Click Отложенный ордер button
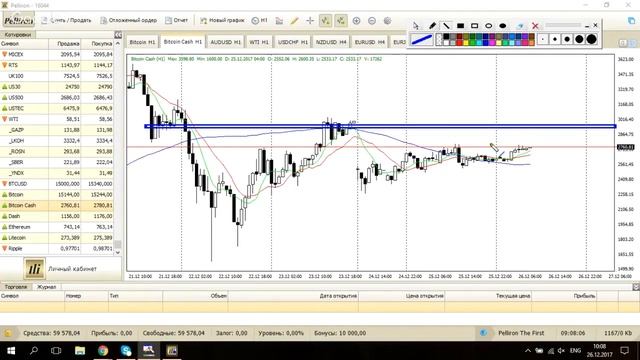 tap(129, 20)
